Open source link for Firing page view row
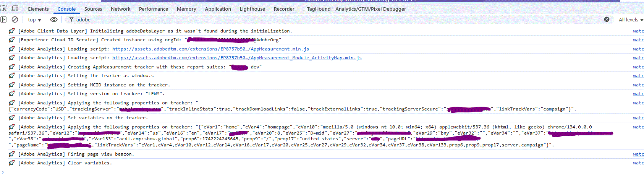The height and width of the screenshot is (177, 644). (x=638, y=154)
